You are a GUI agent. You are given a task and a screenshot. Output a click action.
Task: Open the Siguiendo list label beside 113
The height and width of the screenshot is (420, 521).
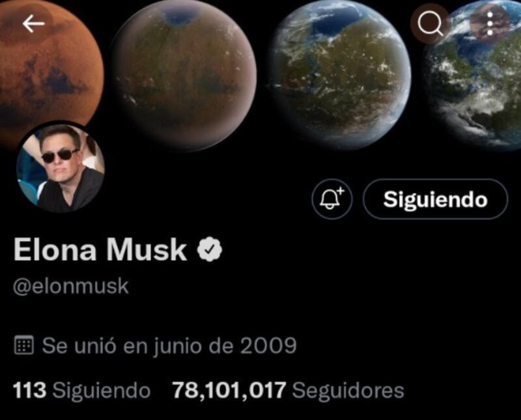[102, 391]
